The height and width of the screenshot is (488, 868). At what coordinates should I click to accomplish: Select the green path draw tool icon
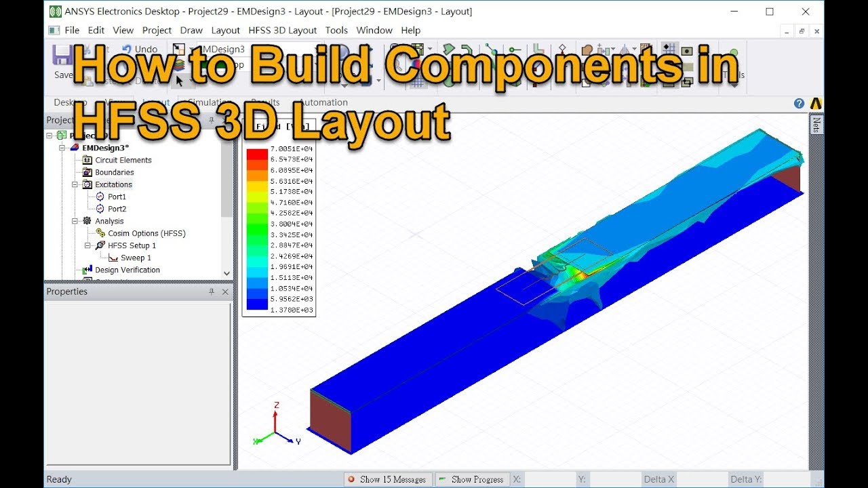click(x=467, y=49)
